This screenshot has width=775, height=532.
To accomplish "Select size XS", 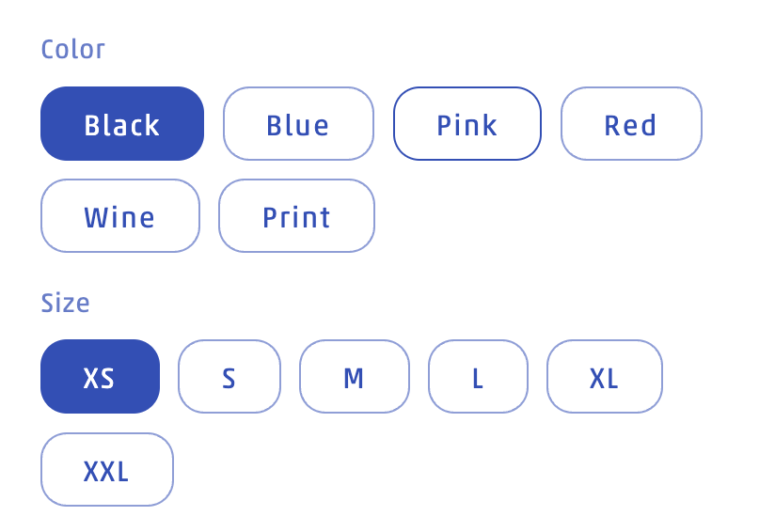I will point(100,377).
